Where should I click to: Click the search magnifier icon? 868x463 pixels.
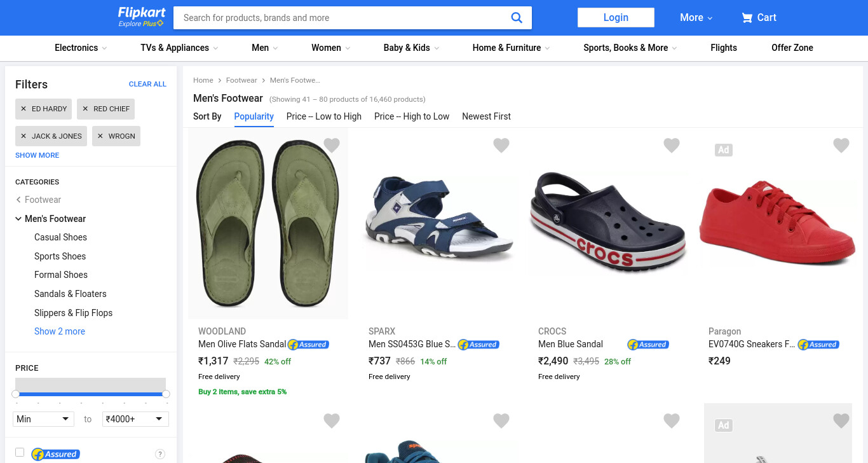tap(517, 18)
